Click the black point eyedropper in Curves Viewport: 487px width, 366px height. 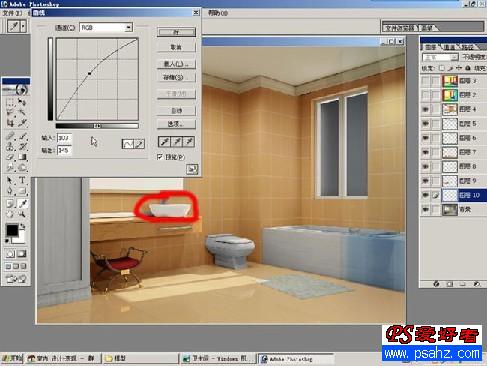[164, 142]
